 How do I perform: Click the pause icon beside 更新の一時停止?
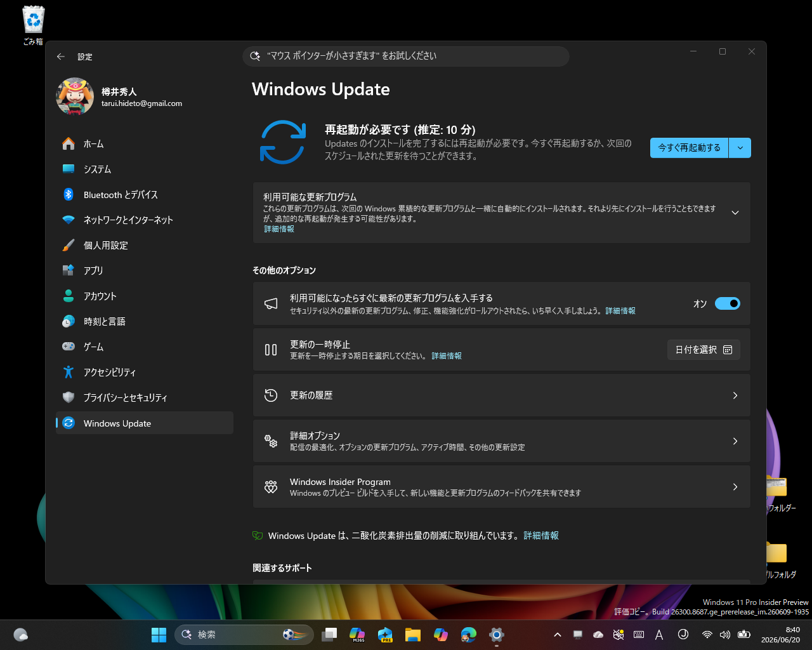(x=271, y=350)
